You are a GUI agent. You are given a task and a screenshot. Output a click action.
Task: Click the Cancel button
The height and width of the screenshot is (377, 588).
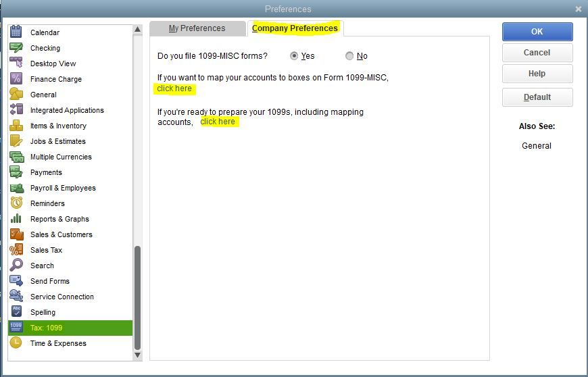537,53
